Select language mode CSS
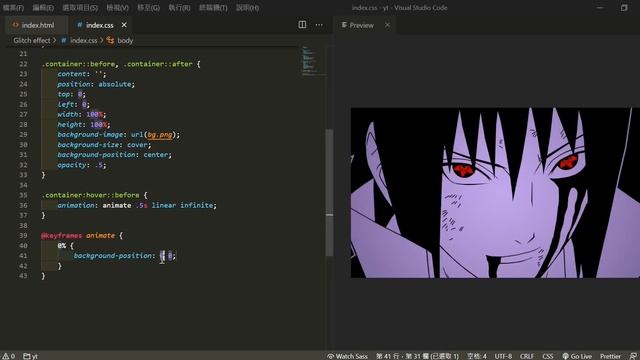 (x=548, y=356)
